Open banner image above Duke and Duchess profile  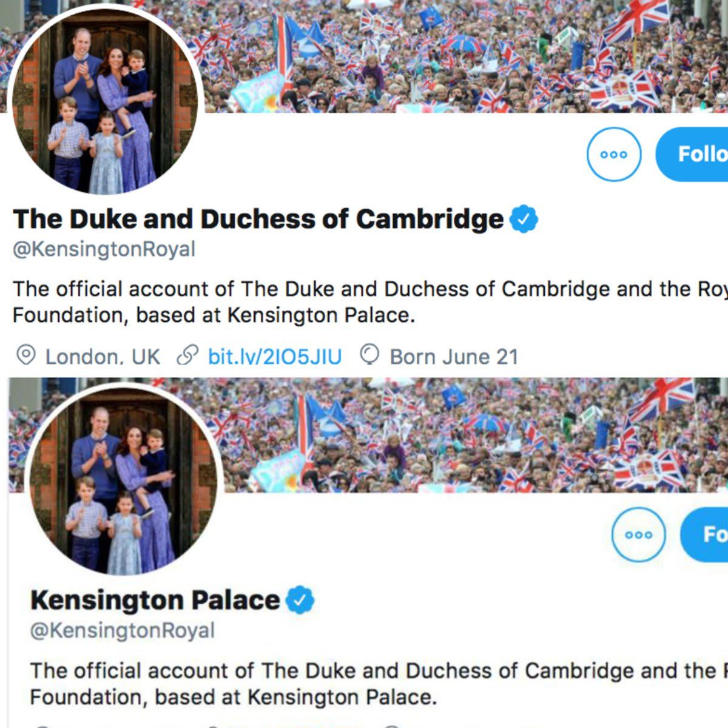(461, 55)
